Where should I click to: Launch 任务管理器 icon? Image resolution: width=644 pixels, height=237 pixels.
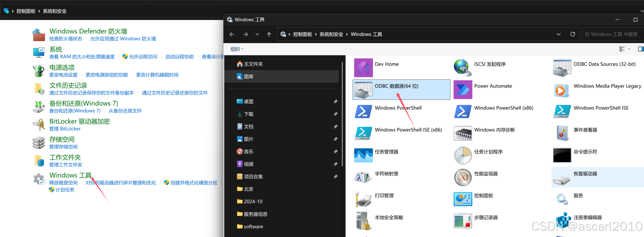pos(363,155)
